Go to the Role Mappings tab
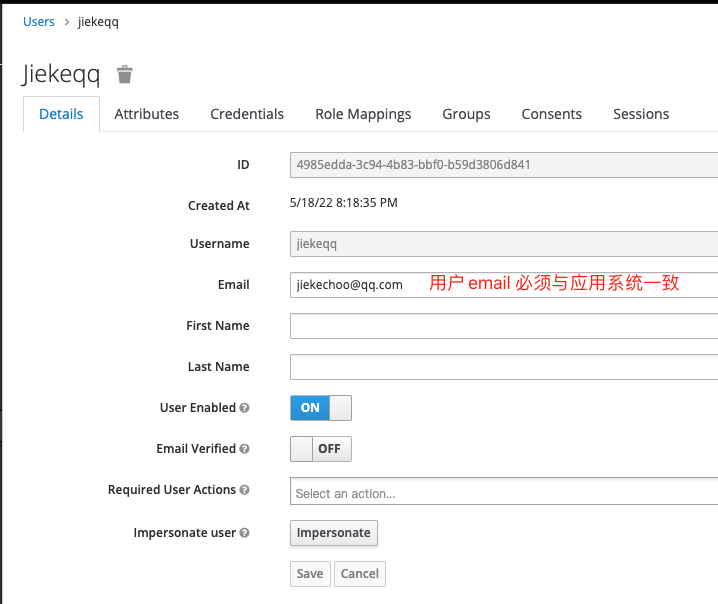Image resolution: width=718 pixels, height=604 pixels. point(363,114)
